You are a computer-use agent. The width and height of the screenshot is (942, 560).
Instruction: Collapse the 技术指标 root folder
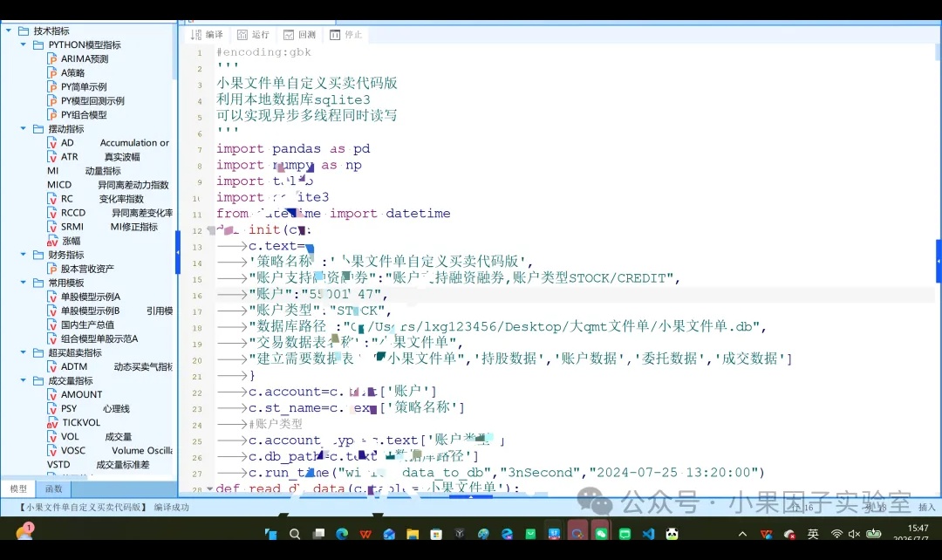[x=9, y=31]
